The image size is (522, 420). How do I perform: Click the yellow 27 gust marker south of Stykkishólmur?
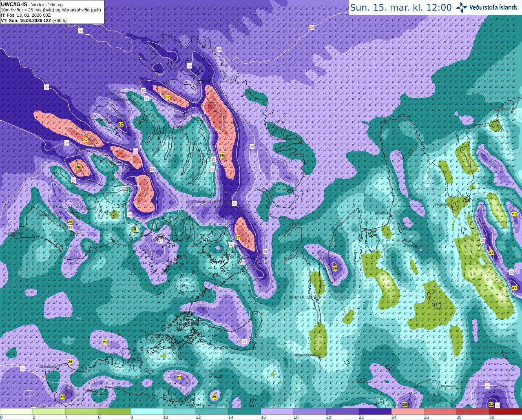179,377
